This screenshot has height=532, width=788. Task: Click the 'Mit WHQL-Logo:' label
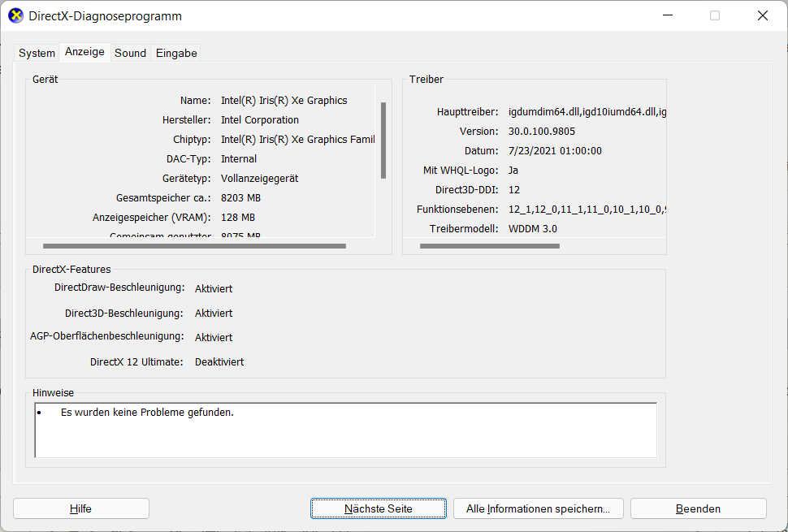pyautogui.click(x=461, y=171)
